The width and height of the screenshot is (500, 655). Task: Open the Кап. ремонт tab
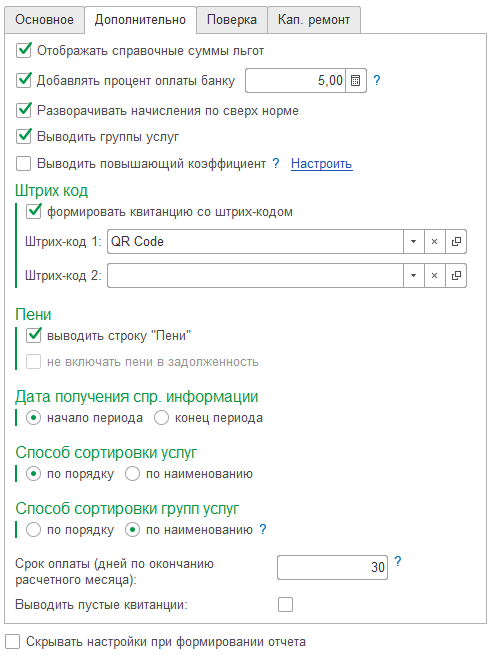pyautogui.click(x=314, y=20)
